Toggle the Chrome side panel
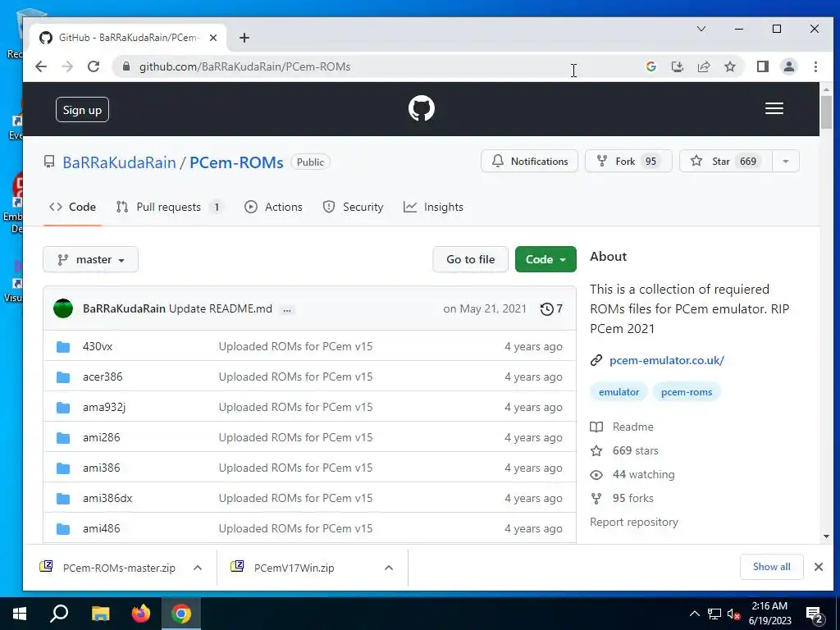840x630 pixels. (x=762, y=66)
